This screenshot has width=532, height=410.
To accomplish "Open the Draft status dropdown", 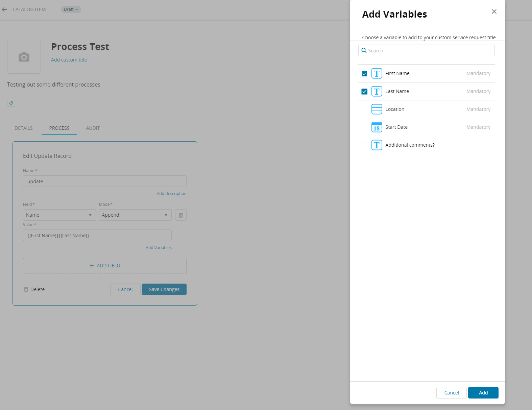I will coord(71,9).
